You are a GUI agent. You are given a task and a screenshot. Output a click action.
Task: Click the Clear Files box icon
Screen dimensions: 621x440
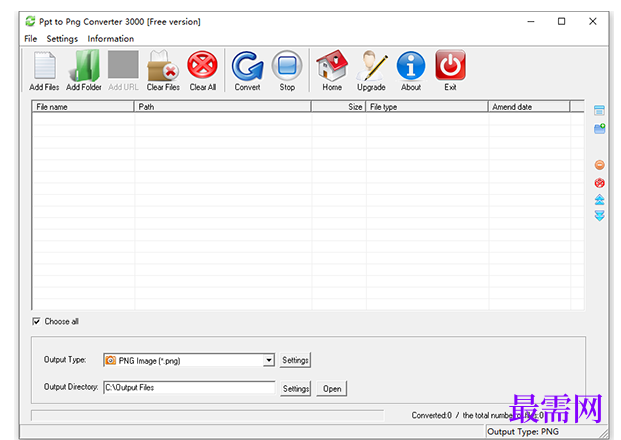click(x=163, y=66)
